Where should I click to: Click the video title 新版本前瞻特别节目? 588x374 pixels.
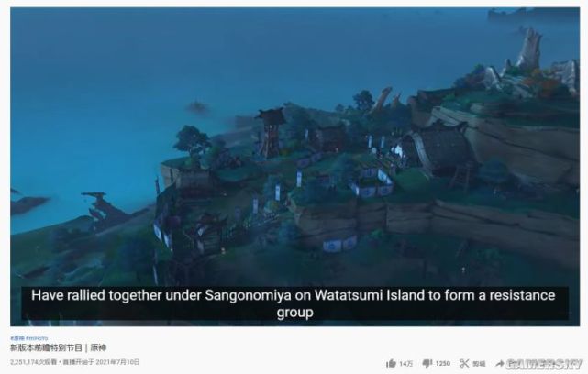(x=46, y=347)
